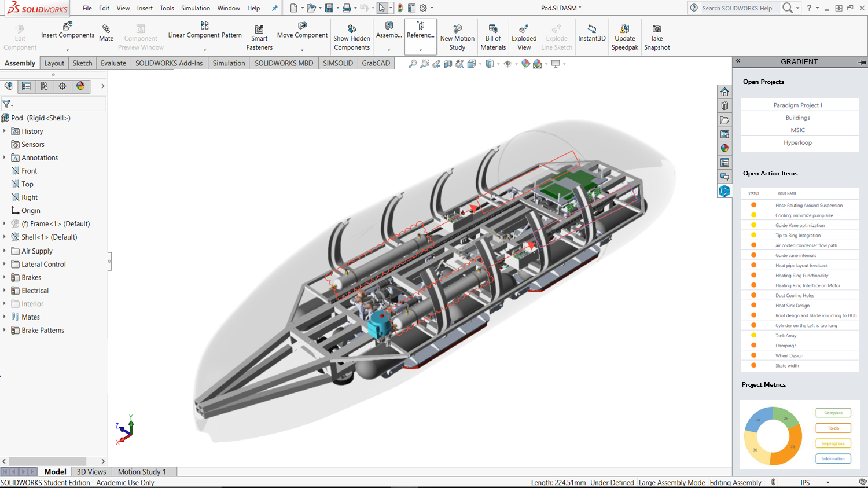Viewport: 868px width, 488px height.
Task: Click the rebuild traffic light icon
Action: tap(400, 8)
